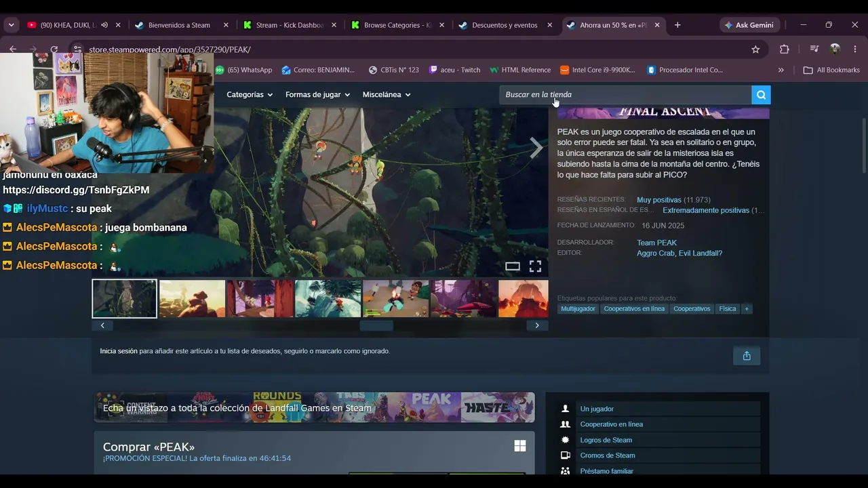Image resolution: width=868 pixels, height=488 pixels.
Task: Open the Intel Core i9-9900K bookmark
Action: click(x=598, y=70)
